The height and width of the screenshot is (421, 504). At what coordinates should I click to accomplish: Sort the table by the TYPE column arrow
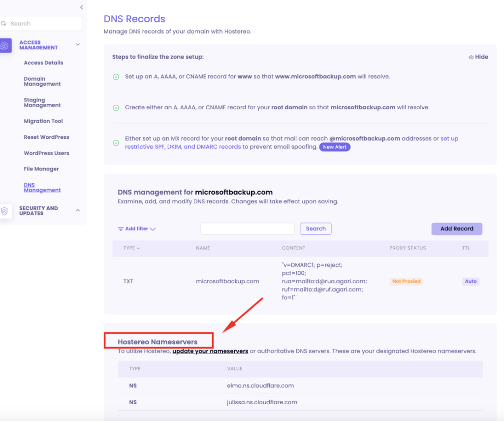point(138,248)
